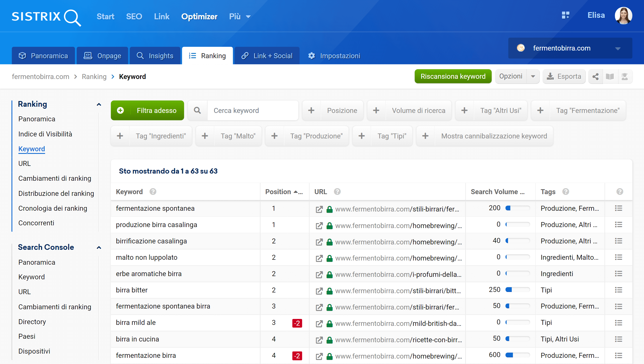Viewport: 644px width, 364px height.
Task: Click the help icon next to Tags header
Action: click(x=566, y=192)
